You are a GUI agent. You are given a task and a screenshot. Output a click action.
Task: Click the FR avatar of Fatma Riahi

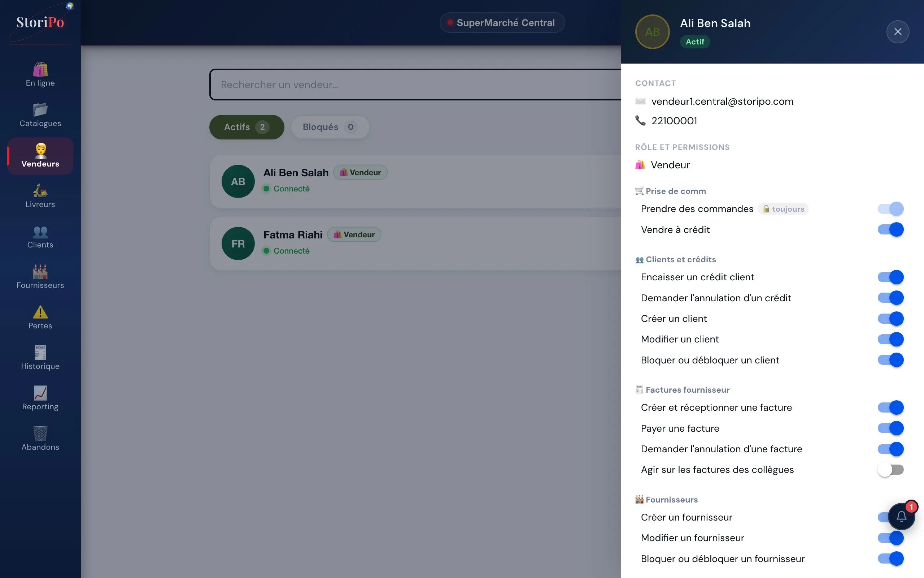click(x=238, y=243)
